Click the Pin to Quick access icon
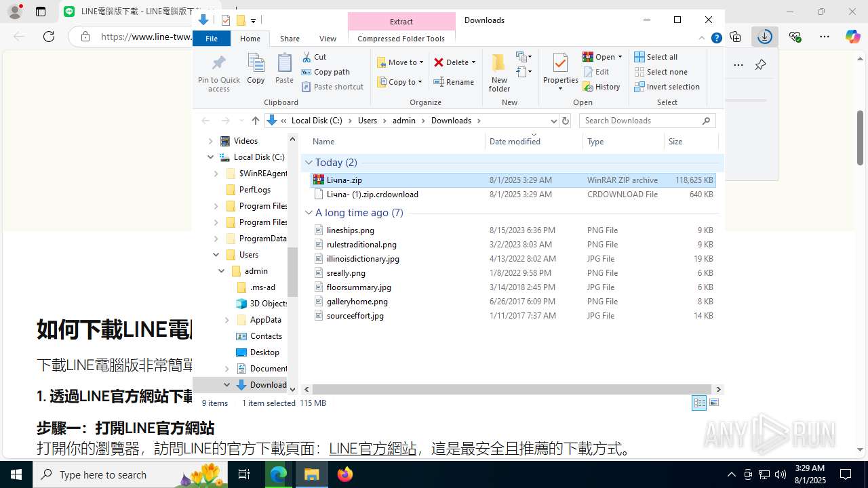Screen dimensions: 868x488 [x=218, y=73]
